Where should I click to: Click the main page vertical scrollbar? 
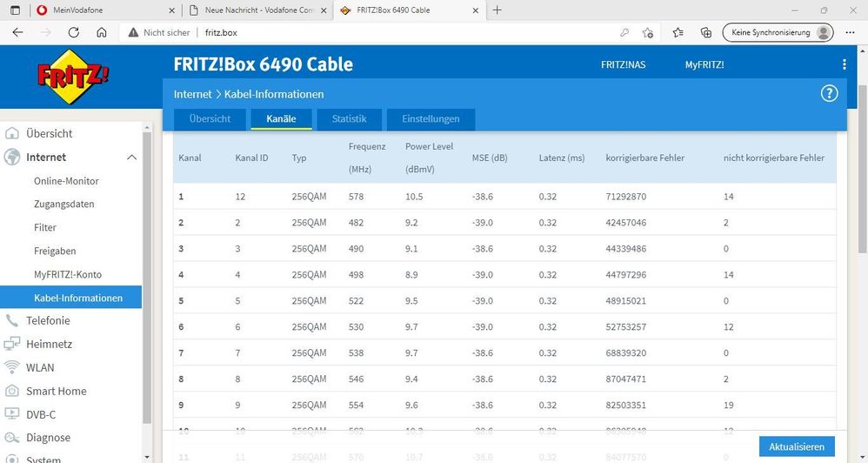[863, 170]
